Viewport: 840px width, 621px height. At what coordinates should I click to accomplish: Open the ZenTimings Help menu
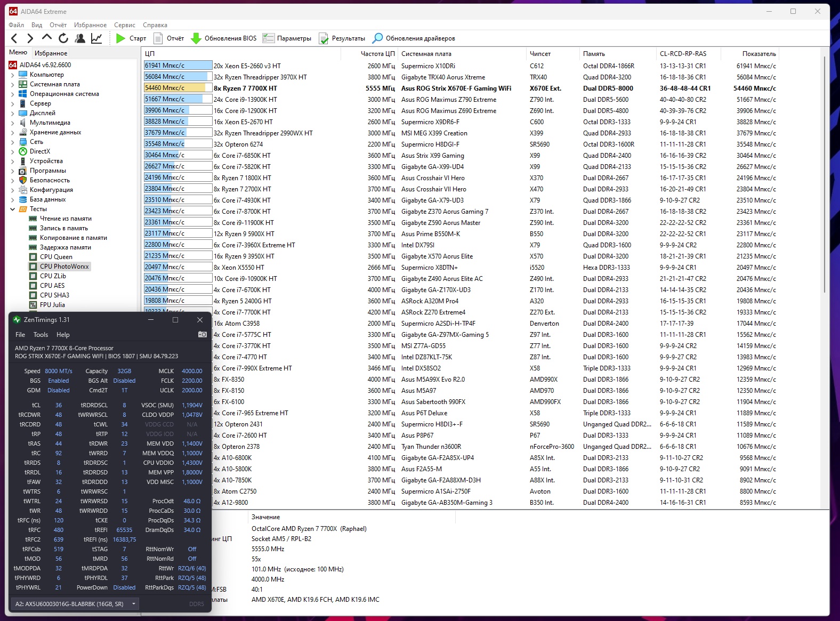(x=63, y=335)
